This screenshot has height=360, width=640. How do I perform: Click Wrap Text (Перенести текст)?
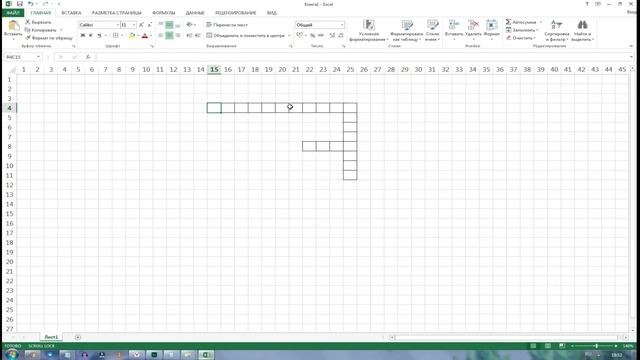point(227,25)
